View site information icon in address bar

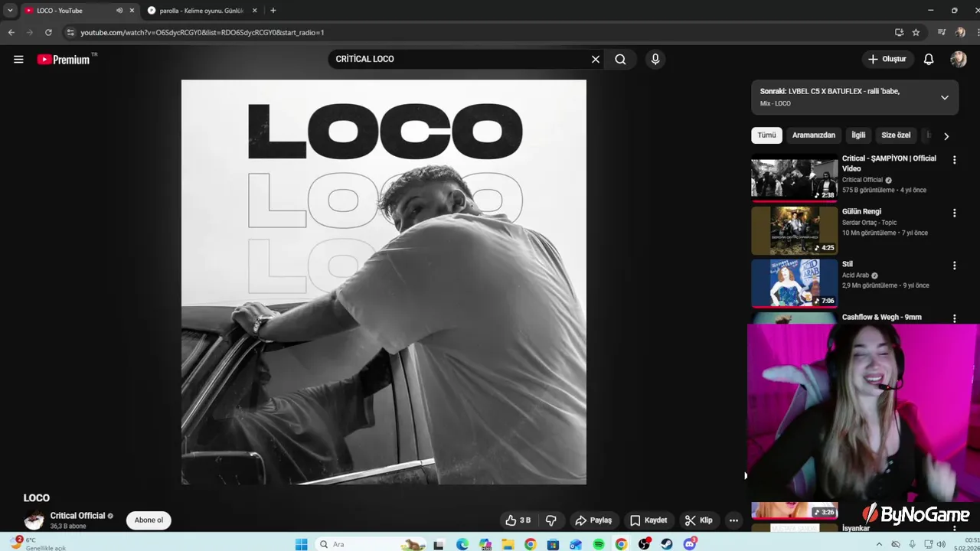(x=70, y=32)
